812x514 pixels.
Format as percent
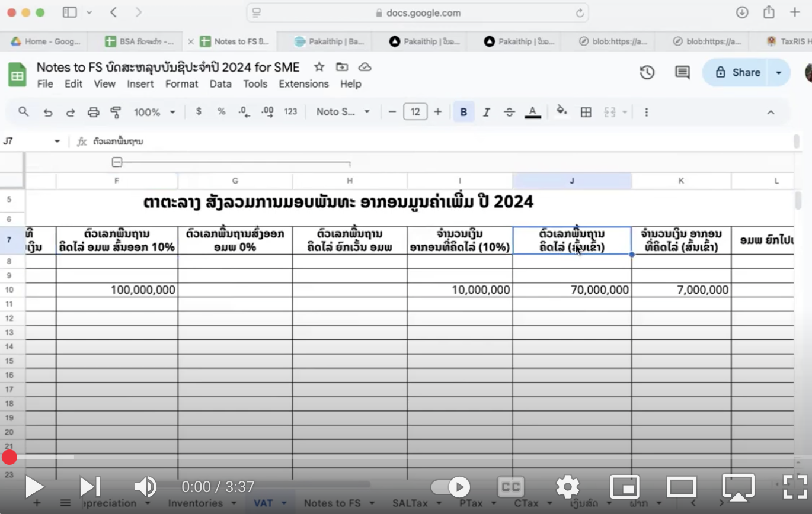coord(221,111)
